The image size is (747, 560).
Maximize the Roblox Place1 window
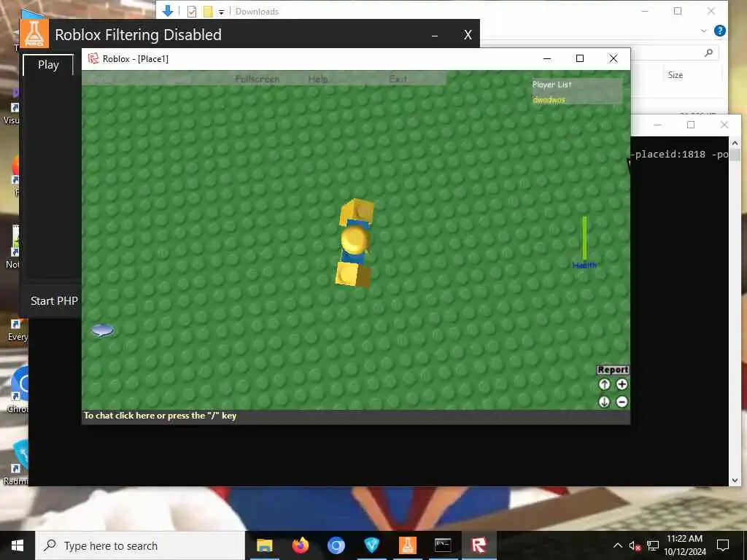pyautogui.click(x=580, y=58)
